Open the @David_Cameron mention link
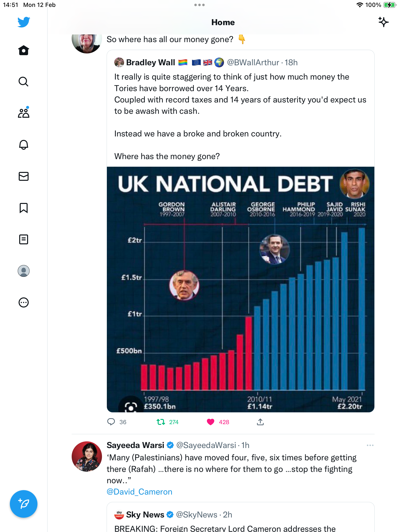This screenshot has width=399, height=532. coord(139,492)
